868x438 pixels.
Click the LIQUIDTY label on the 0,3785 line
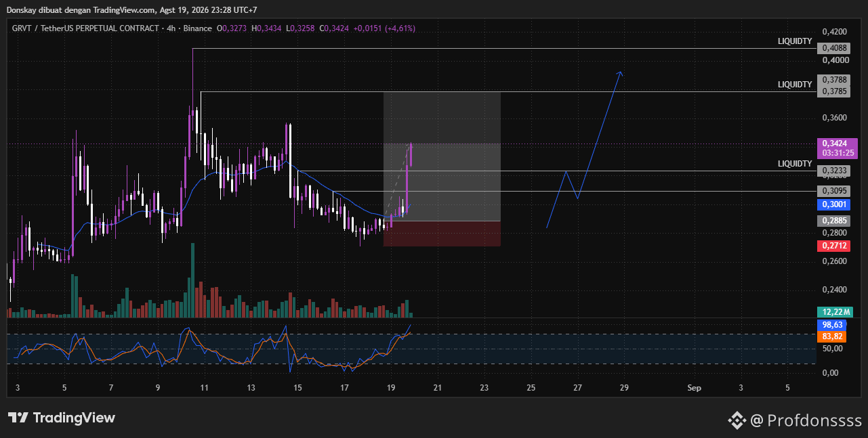pyautogui.click(x=795, y=85)
